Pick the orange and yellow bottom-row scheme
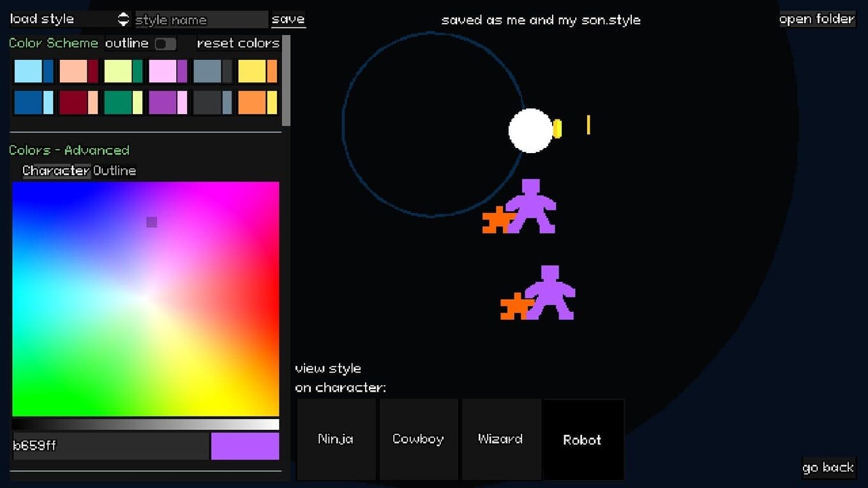The height and width of the screenshot is (488, 868). (x=257, y=103)
